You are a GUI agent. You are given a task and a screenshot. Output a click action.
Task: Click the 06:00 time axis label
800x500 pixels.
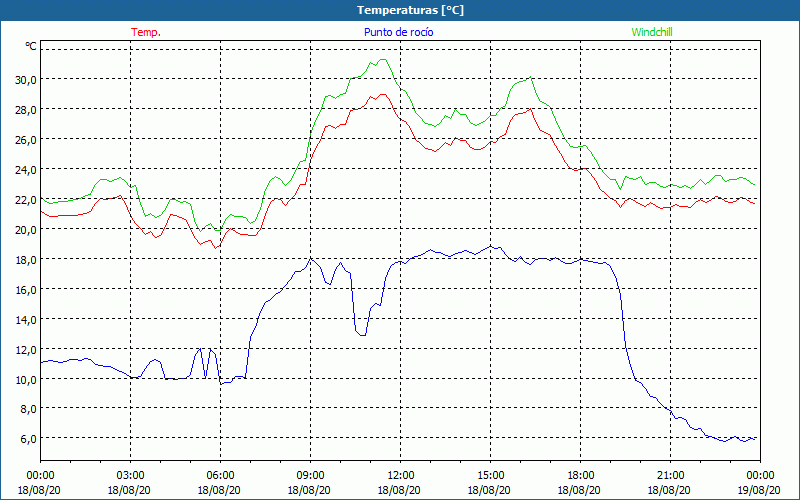220,476
